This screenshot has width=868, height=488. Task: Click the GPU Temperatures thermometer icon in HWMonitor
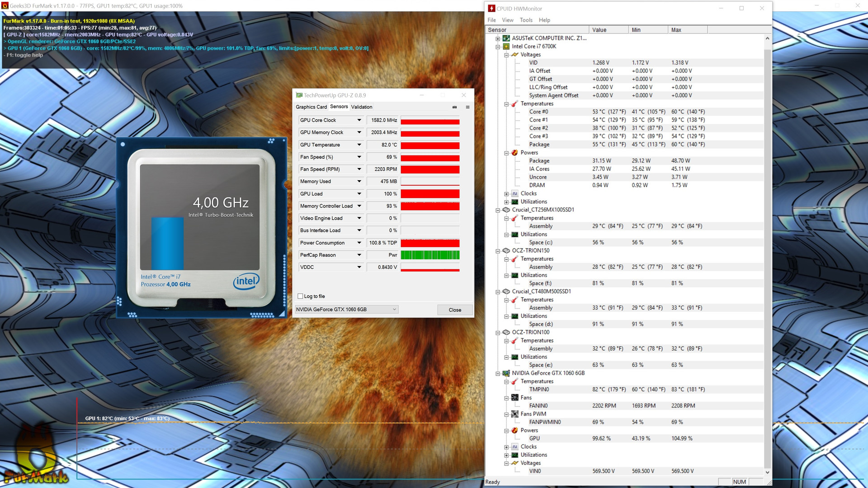click(514, 381)
